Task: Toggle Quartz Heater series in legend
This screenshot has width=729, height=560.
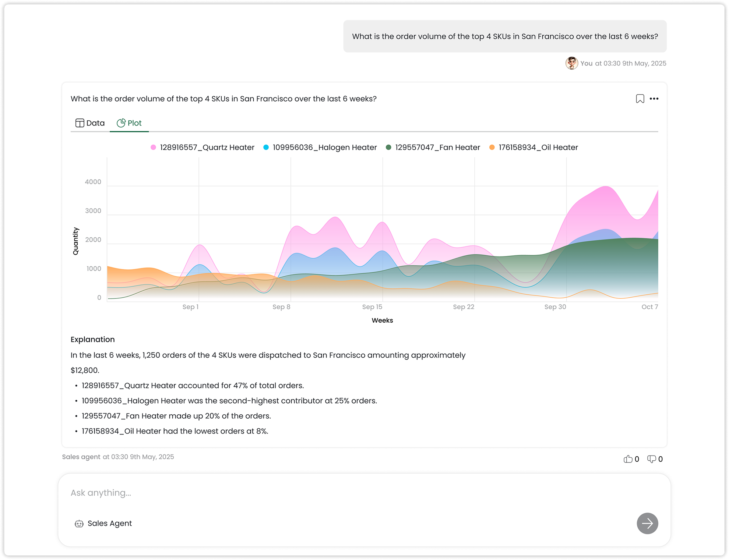Action: [202, 147]
